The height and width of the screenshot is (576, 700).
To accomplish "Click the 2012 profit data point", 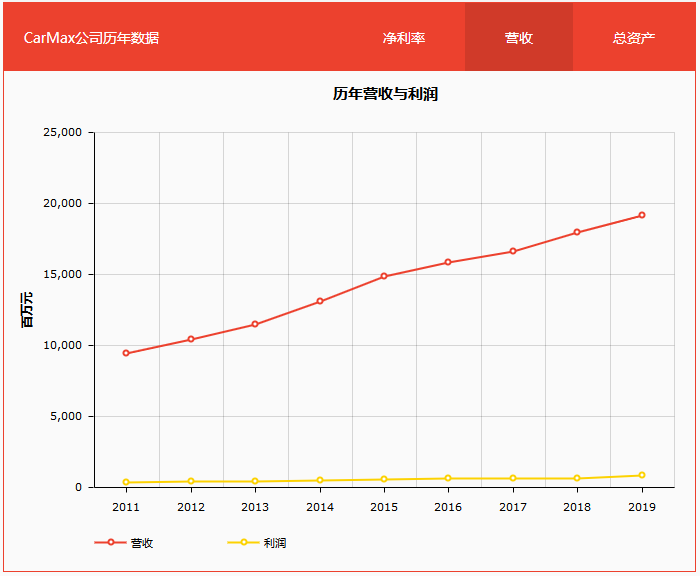I will click(x=191, y=481).
